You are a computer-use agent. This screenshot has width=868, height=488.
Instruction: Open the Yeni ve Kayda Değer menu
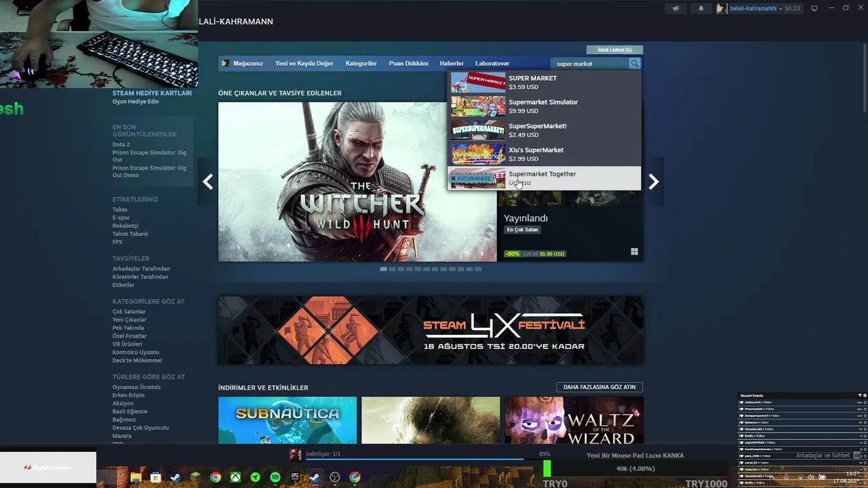304,64
